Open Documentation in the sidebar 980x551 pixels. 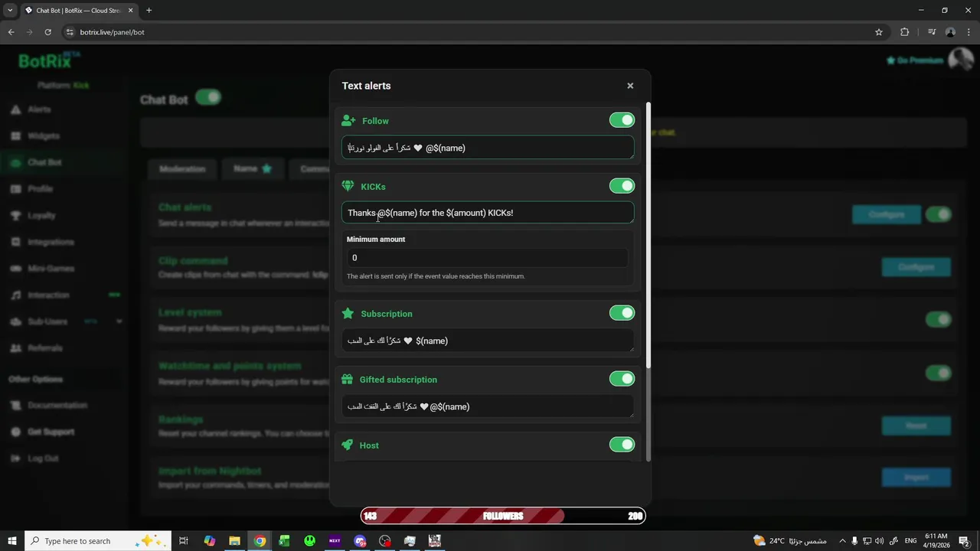(x=57, y=406)
